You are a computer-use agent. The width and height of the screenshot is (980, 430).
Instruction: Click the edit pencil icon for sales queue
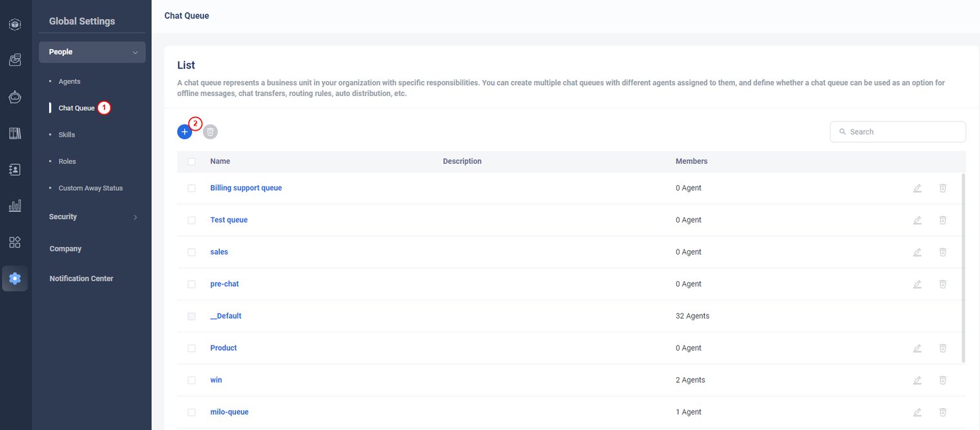coord(917,252)
